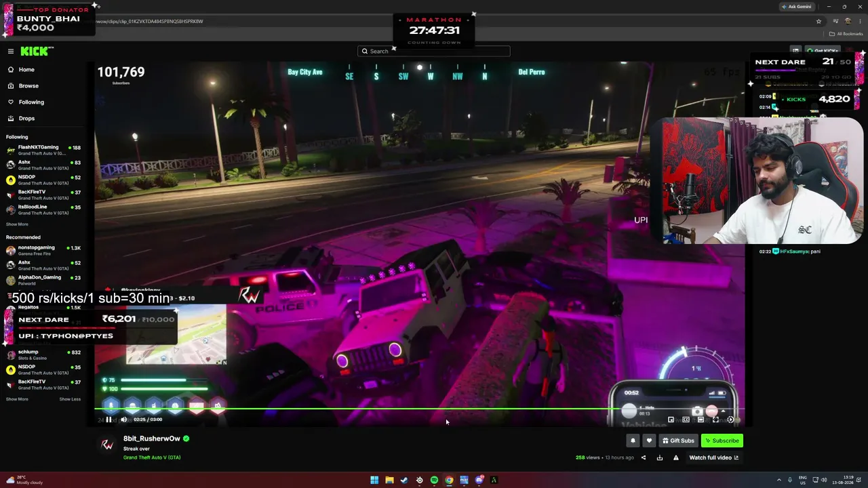This screenshot has height=488, width=868.
Task: Open Drops in the sidebar
Action: click(x=26, y=119)
